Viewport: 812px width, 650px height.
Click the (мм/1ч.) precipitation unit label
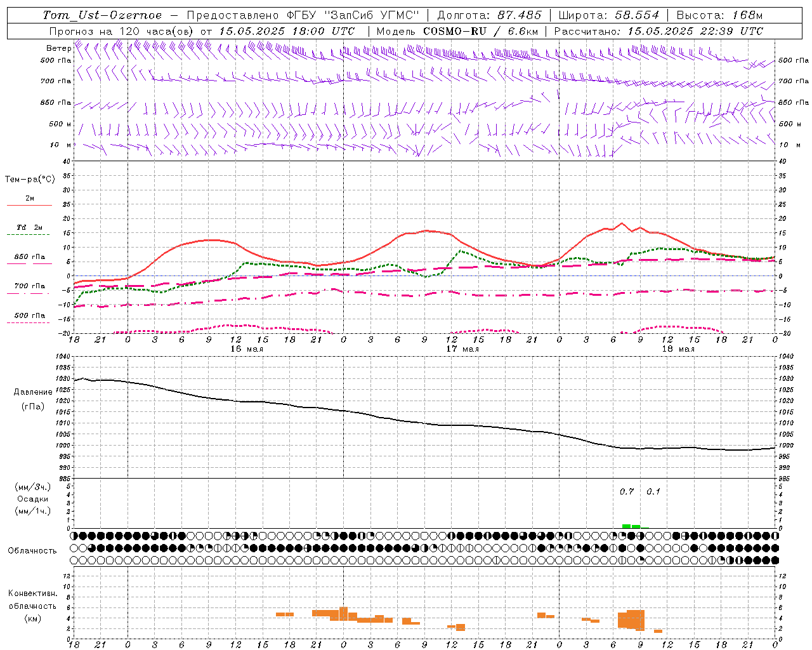point(33,511)
